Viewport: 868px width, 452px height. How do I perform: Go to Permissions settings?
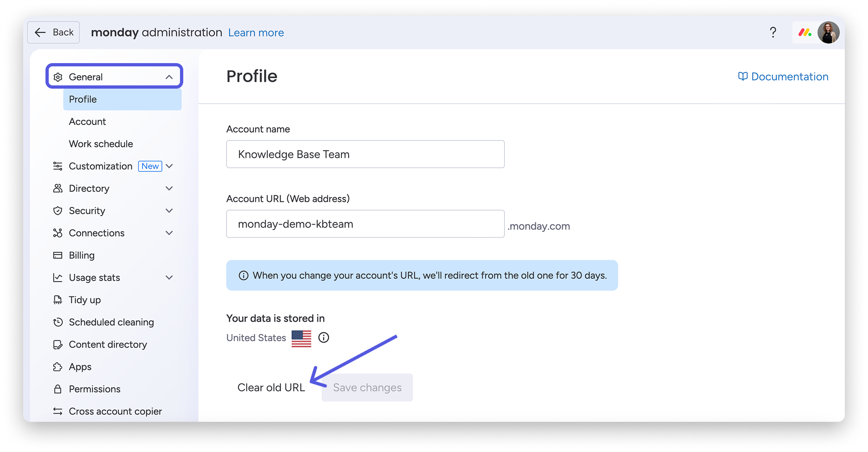click(x=95, y=389)
